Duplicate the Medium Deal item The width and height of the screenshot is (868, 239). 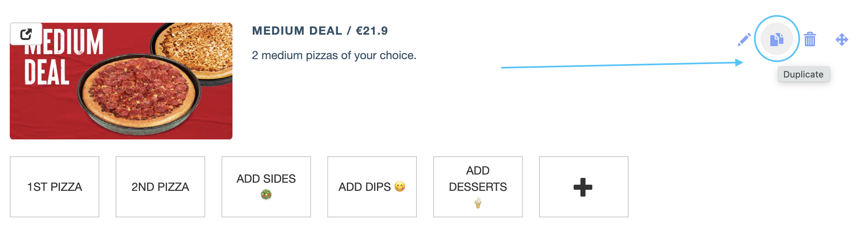(777, 39)
